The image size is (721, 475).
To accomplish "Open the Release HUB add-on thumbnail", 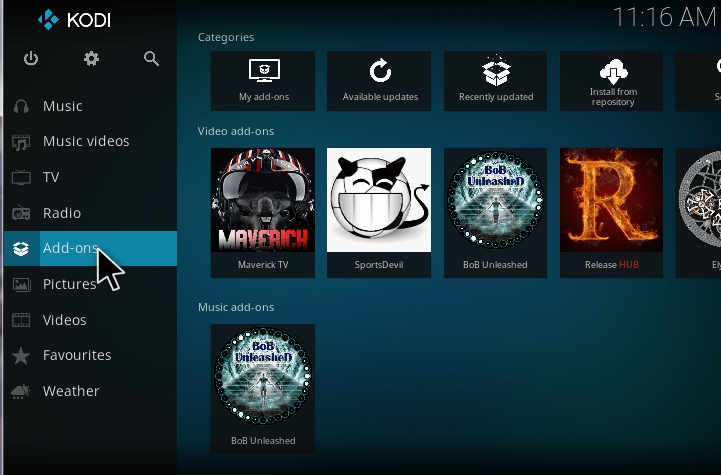I will [x=612, y=200].
